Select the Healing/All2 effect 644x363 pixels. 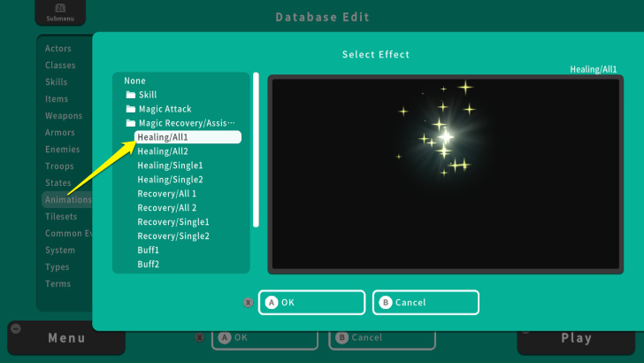[x=163, y=151]
